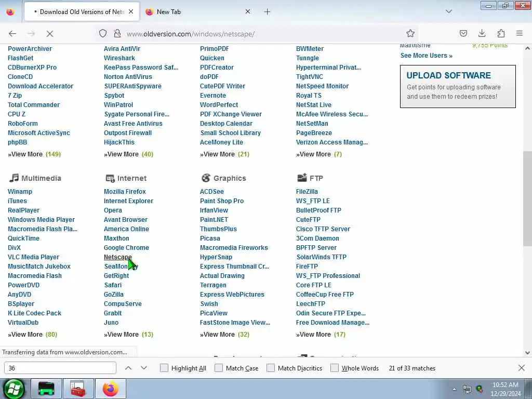Click the URL address bar

click(x=258, y=34)
